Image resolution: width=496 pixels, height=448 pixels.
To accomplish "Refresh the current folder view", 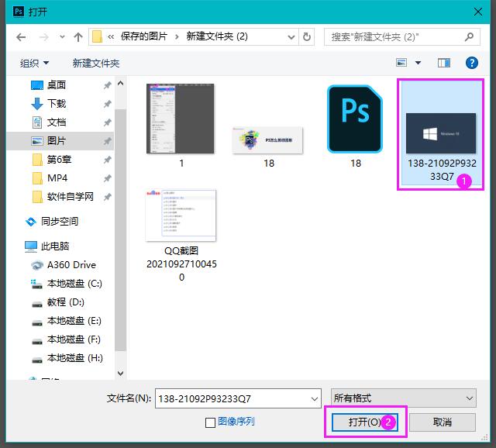I will click(307, 37).
